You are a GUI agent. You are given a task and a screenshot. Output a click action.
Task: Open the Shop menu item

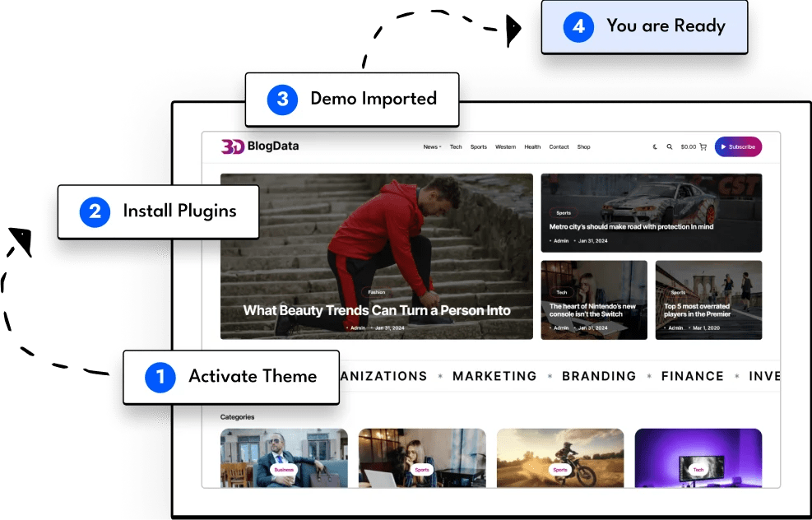583,147
